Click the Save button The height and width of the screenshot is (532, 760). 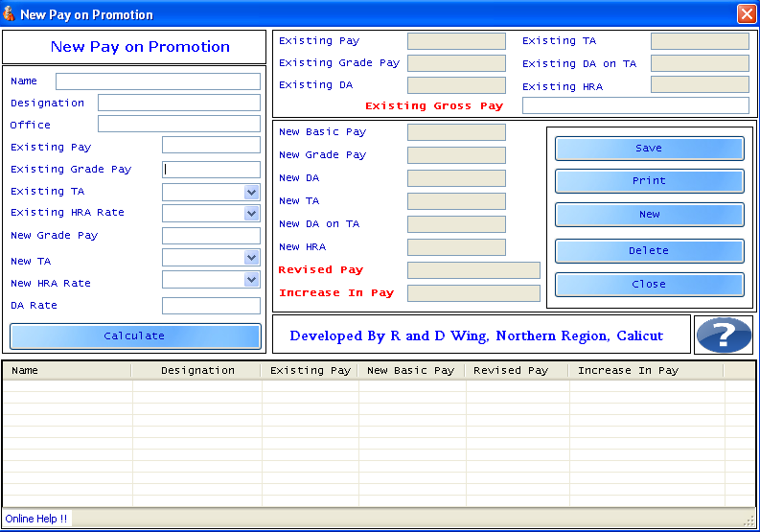[x=649, y=149]
